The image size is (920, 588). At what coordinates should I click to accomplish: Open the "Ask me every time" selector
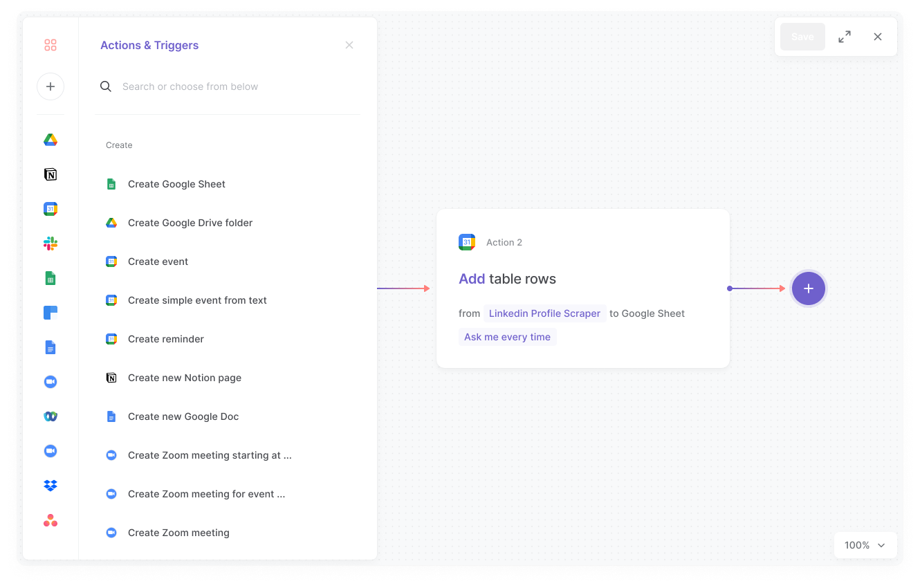point(507,337)
